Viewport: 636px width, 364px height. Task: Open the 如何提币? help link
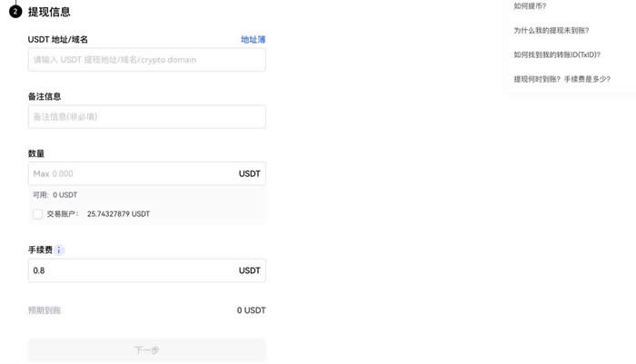(x=530, y=6)
